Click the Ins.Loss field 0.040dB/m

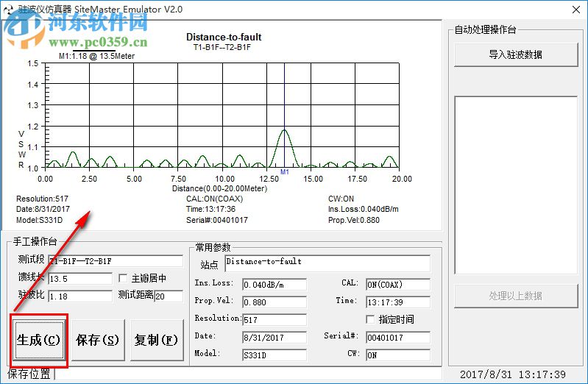click(x=274, y=285)
